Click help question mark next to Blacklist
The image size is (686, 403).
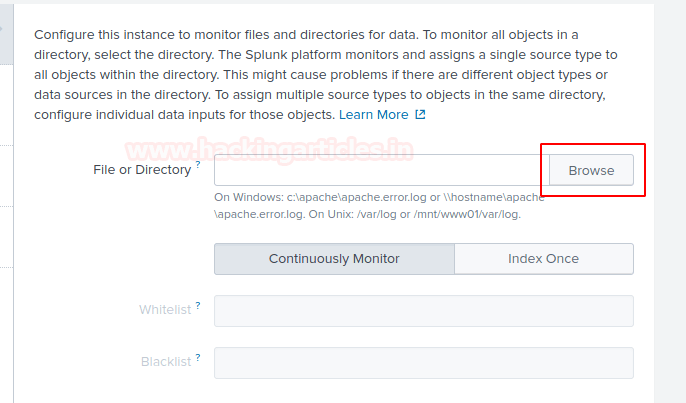pos(198,356)
